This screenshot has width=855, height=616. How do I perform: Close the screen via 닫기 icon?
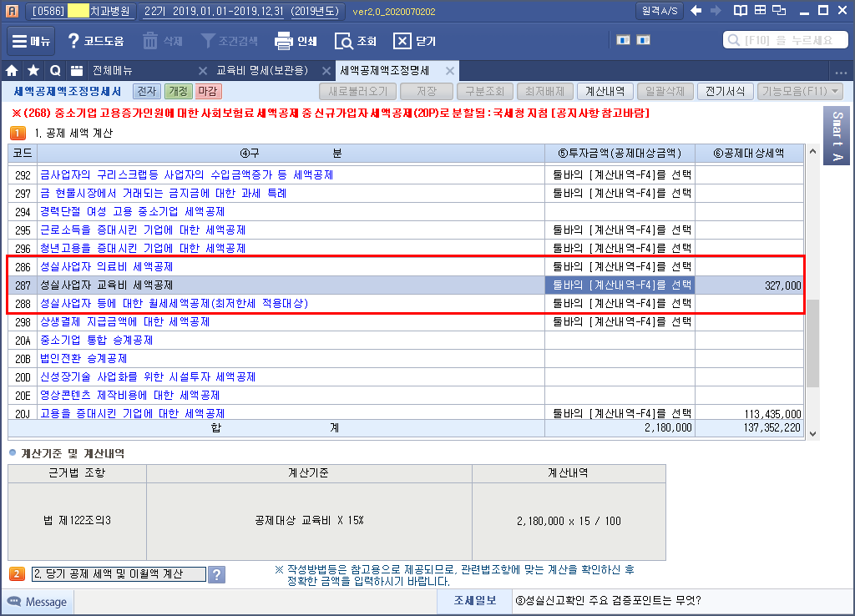(414, 41)
